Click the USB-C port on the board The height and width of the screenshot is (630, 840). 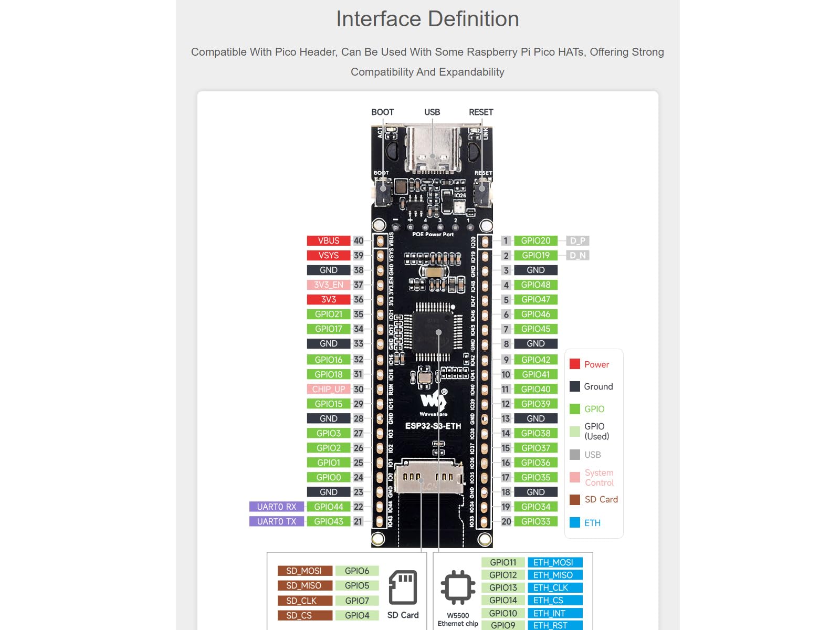(x=432, y=149)
